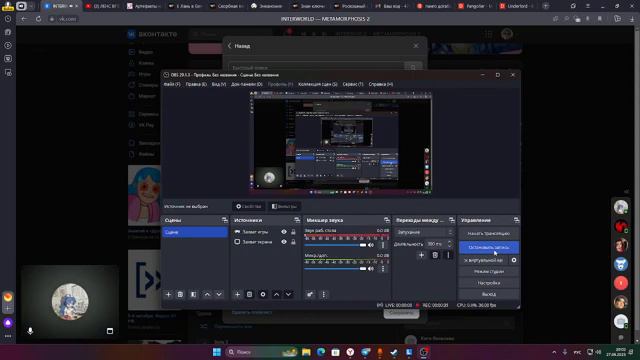The height and width of the screenshot is (360, 640).
Task: Toggle the virtual camera button
Action: (484, 260)
